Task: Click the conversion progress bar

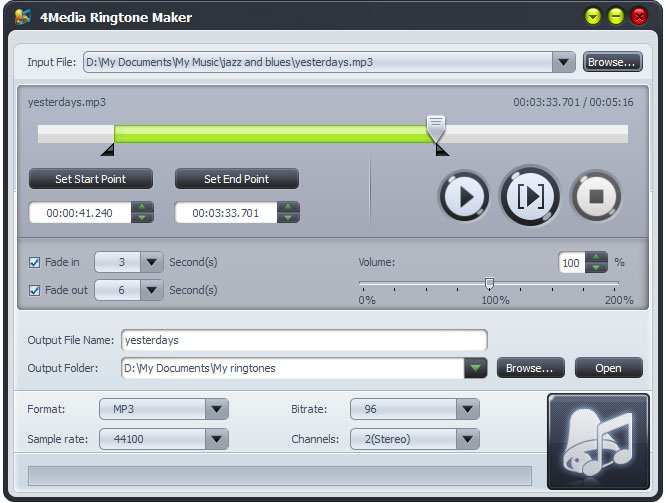Action: (280, 476)
